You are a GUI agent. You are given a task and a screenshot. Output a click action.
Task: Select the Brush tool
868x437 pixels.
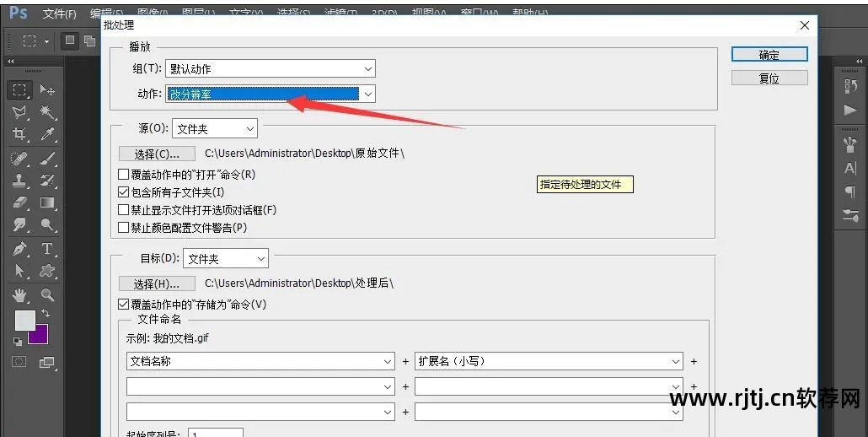(47, 159)
